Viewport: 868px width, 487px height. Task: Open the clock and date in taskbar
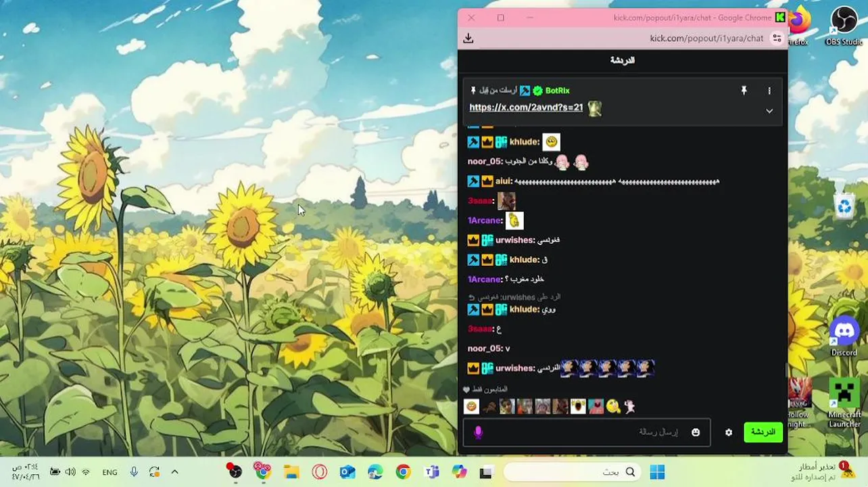click(x=25, y=471)
